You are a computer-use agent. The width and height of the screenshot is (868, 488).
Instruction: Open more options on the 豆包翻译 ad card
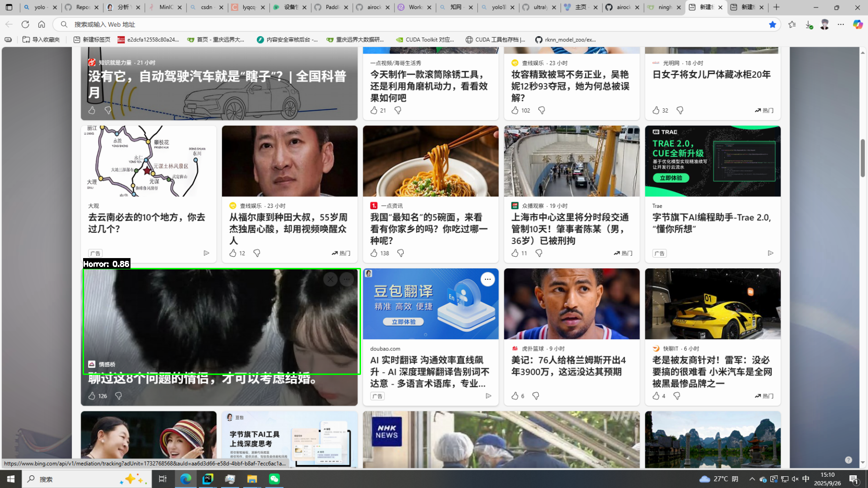(488, 279)
